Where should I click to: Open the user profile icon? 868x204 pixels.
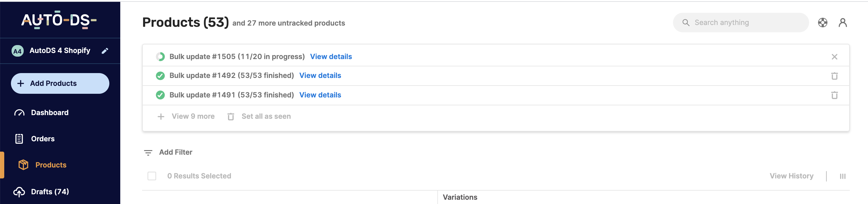point(843,23)
